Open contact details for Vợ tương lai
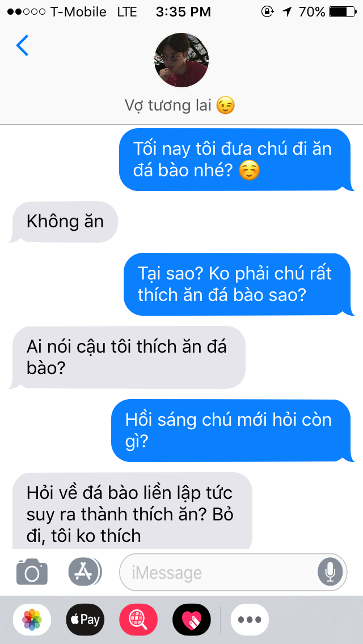Image resolution: width=363 pixels, height=644 pixels. pyautogui.click(x=180, y=105)
